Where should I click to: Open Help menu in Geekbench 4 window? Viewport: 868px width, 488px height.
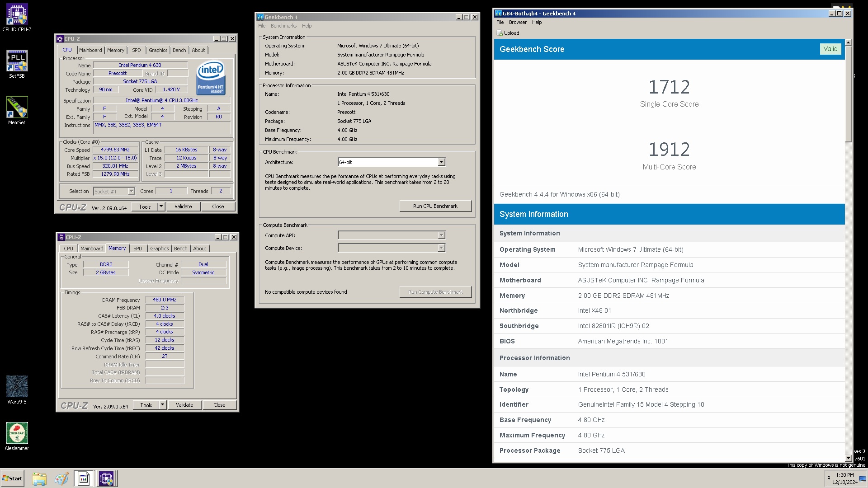point(307,26)
